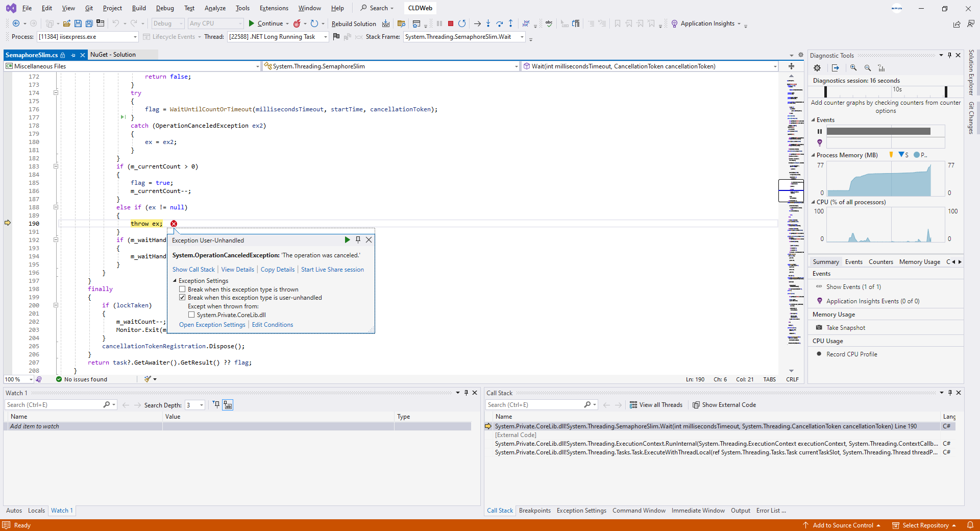This screenshot has width=980, height=531.
Task: Click the Zoom In icon in Diagnostic Tools
Action: (x=853, y=68)
